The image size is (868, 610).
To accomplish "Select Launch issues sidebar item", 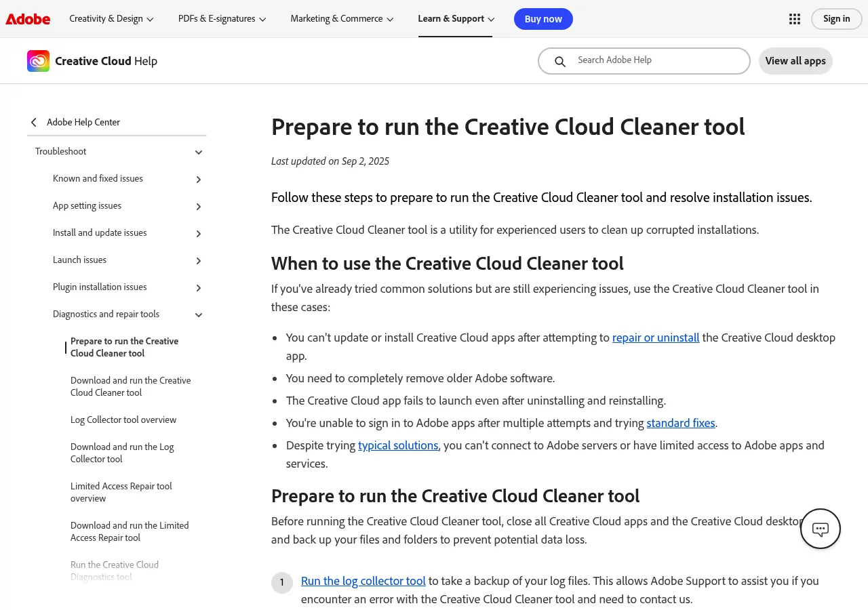I will [x=79, y=260].
